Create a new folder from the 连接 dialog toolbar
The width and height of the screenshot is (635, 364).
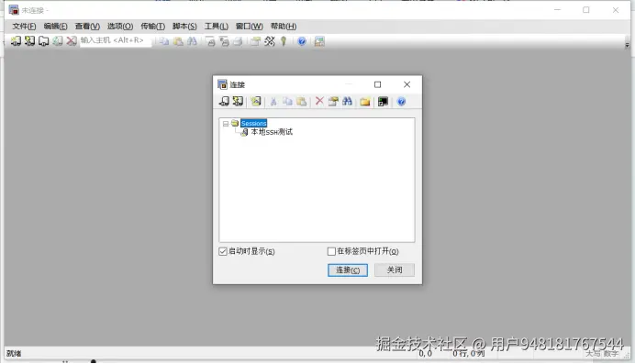pyautogui.click(x=365, y=102)
